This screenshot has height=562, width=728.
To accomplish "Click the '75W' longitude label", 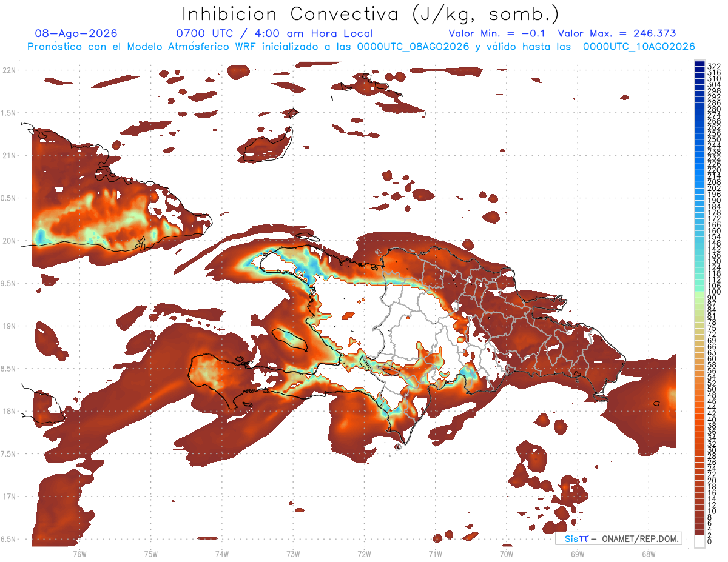I will (x=151, y=554).
